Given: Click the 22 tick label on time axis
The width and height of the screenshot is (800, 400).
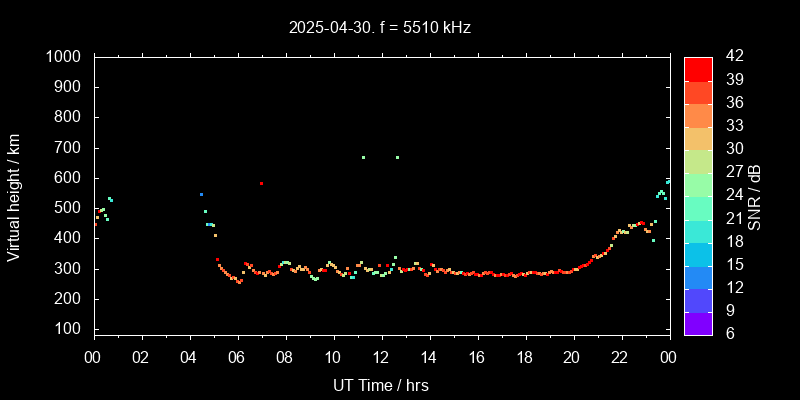Looking at the screenshot, I should tap(620, 357).
